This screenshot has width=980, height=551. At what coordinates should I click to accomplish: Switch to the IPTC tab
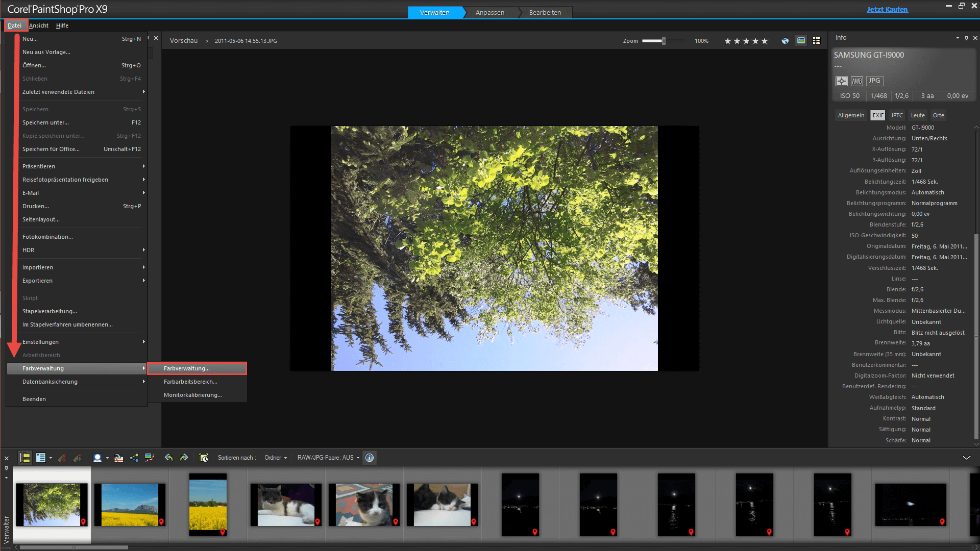897,115
